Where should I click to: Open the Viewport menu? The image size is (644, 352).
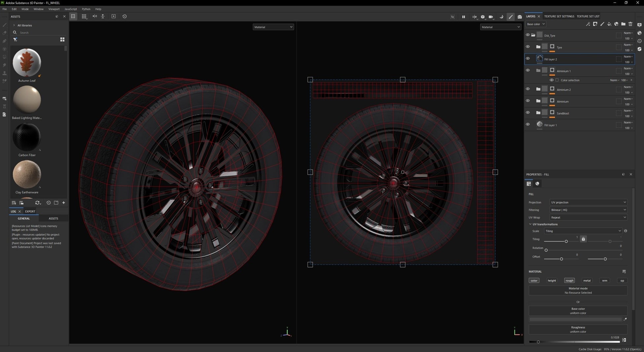point(54,9)
